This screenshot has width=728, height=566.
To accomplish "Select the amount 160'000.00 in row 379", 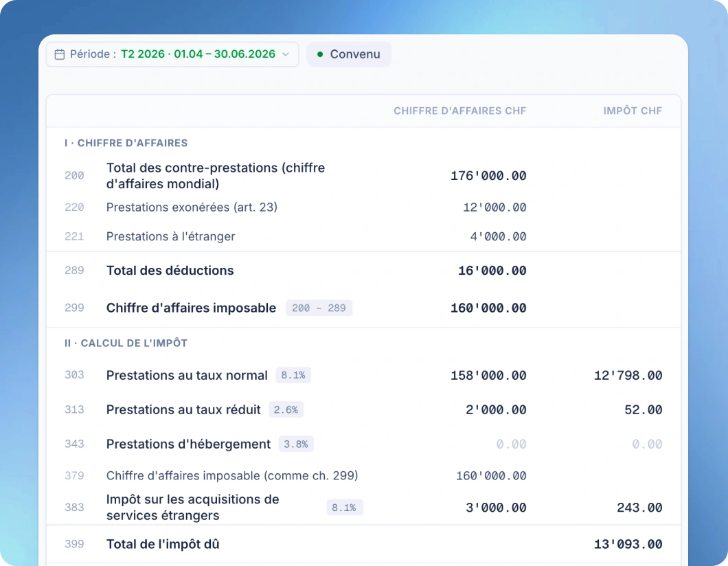I will 491,476.
